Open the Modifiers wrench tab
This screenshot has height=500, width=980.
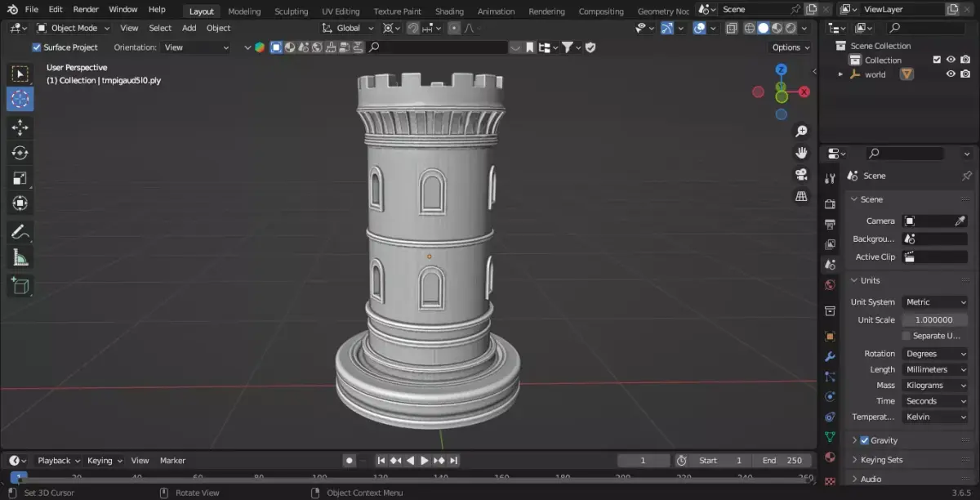pyautogui.click(x=830, y=357)
